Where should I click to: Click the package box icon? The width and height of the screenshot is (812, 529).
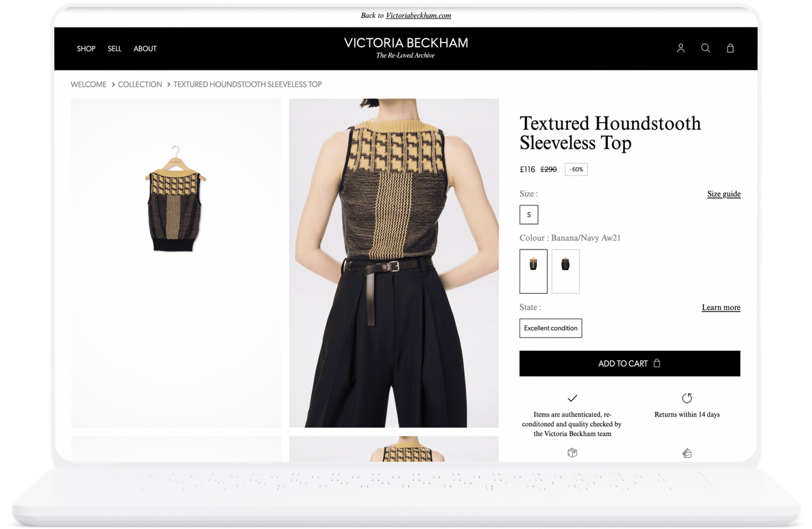(x=572, y=453)
